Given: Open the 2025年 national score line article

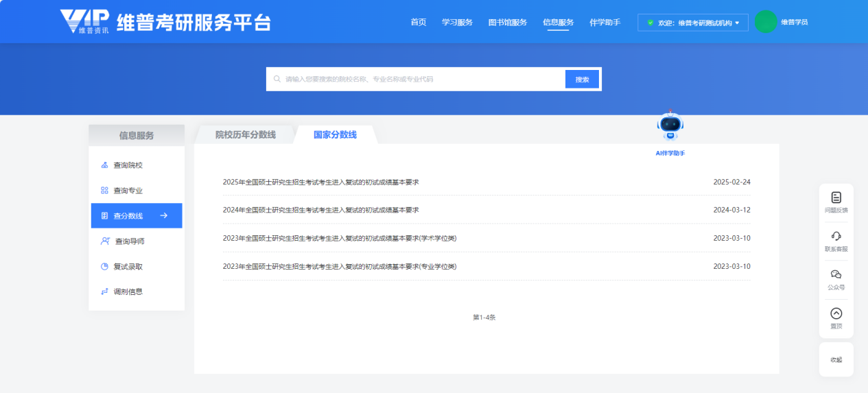Looking at the screenshot, I should [x=320, y=182].
